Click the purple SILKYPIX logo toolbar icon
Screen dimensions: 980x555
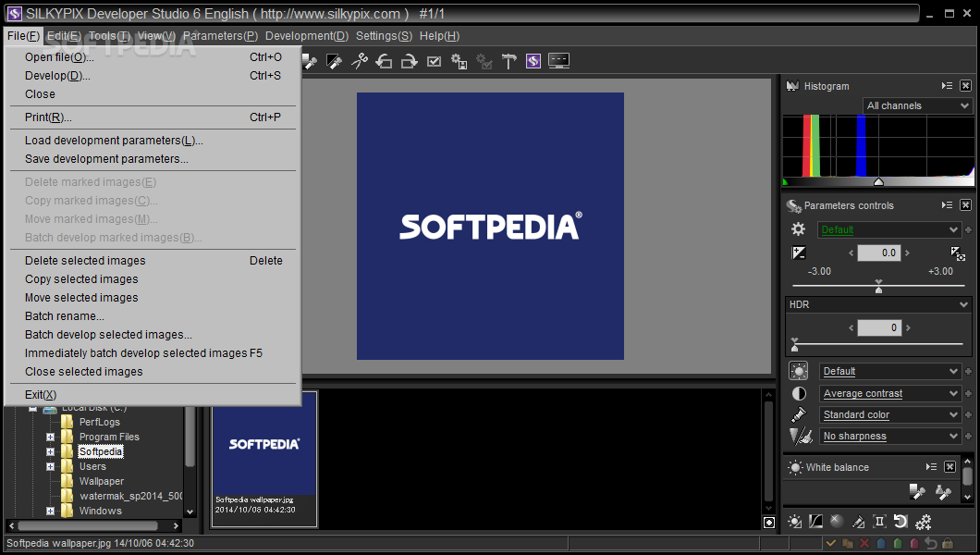click(x=533, y=61)
